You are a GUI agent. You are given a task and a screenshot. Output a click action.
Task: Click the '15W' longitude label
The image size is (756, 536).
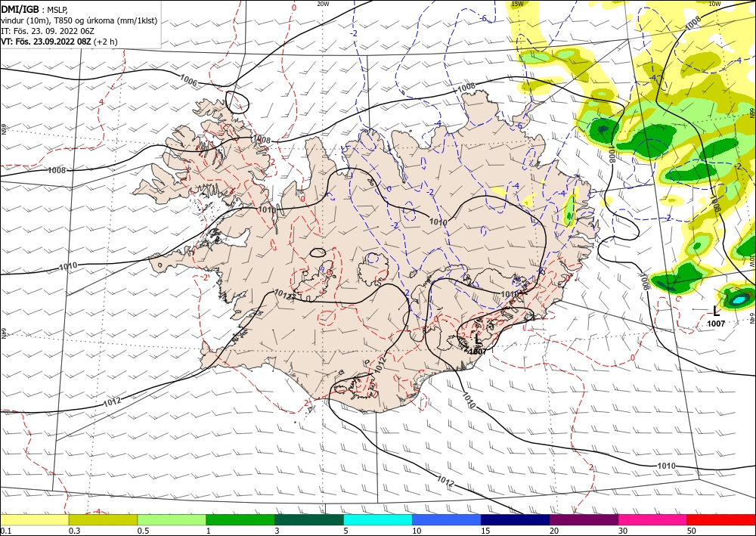pos(517,4)
